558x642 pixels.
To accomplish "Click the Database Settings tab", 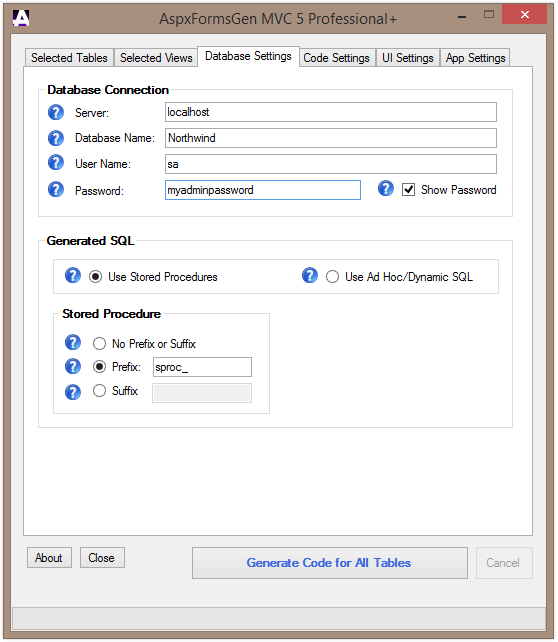I will (248, 56).
